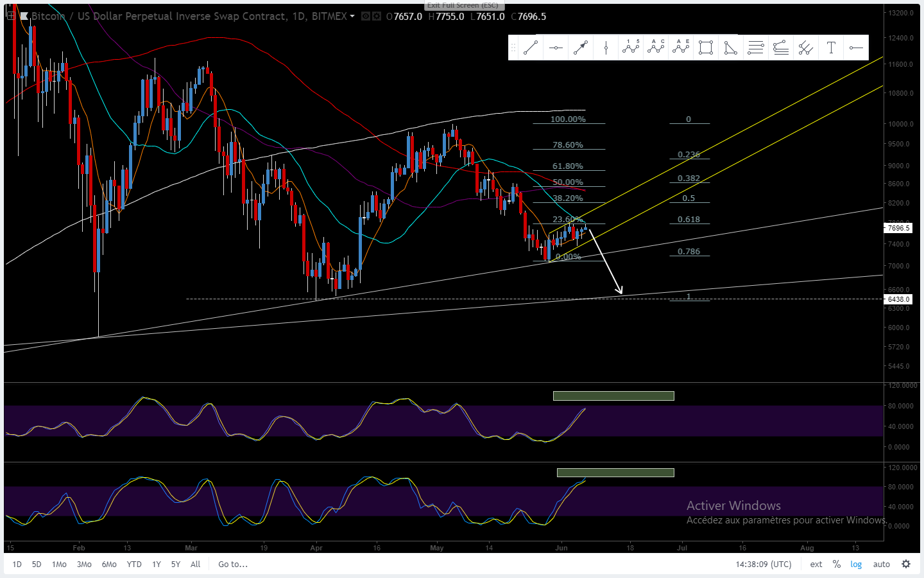Switch to the YTD time range
Image resolution: width=924 pixels, height=578 pixels.
(134, 565)
